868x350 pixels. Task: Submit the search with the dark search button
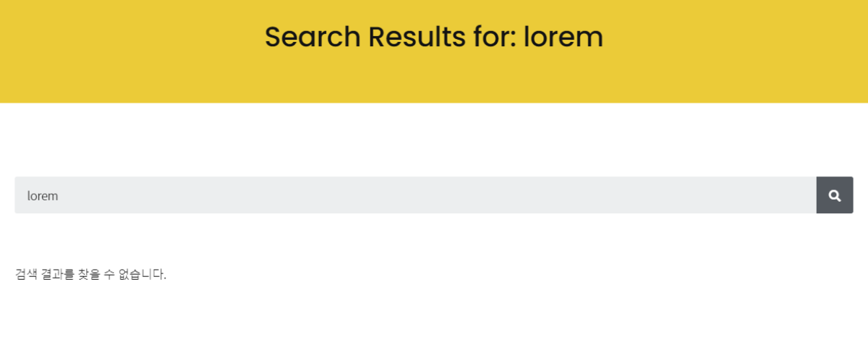pos(835,195)
